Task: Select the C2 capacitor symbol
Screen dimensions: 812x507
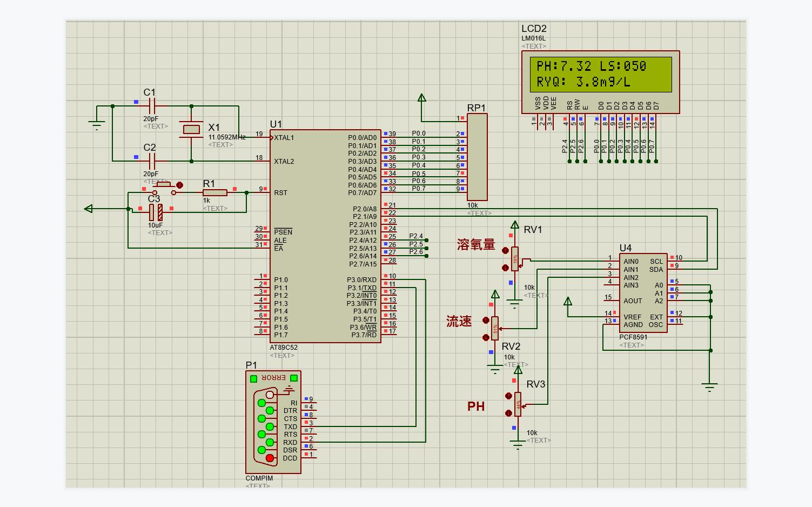Action: click(152, 161)
